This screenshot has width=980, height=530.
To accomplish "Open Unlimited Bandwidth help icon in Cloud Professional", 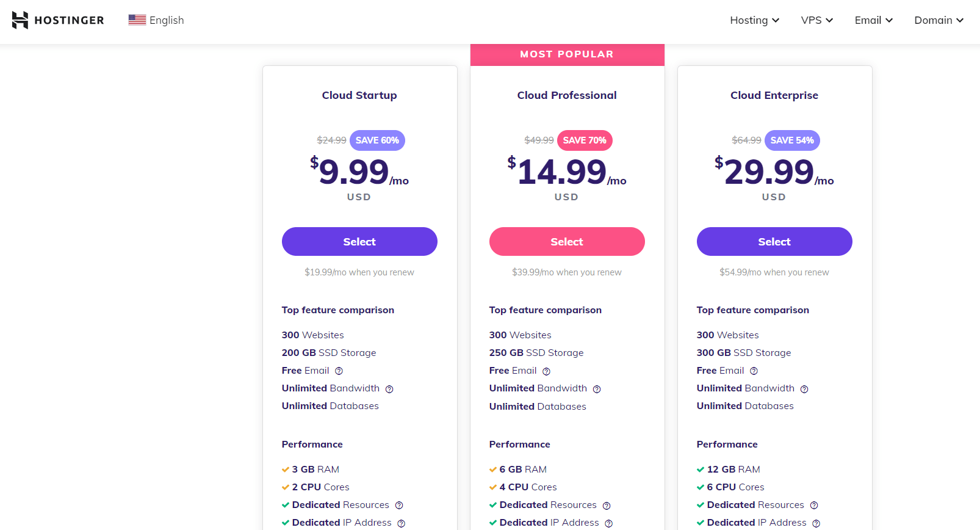I will point(597,389).
